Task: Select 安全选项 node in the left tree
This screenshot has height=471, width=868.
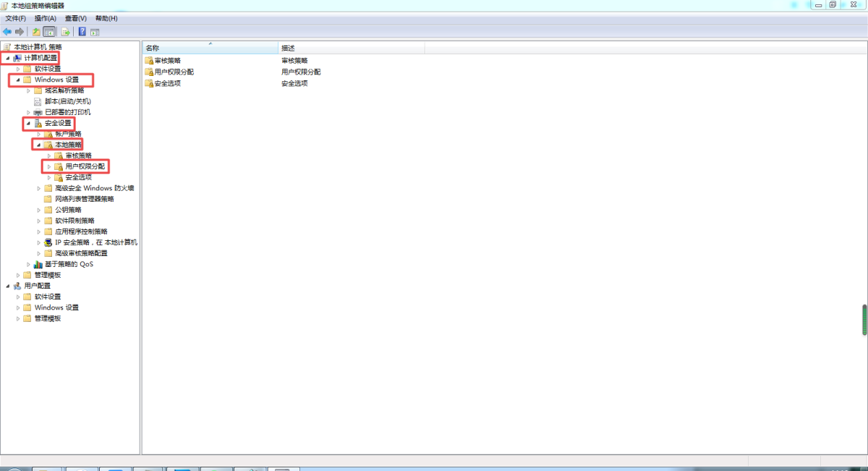Action: [x=78, y=177]
